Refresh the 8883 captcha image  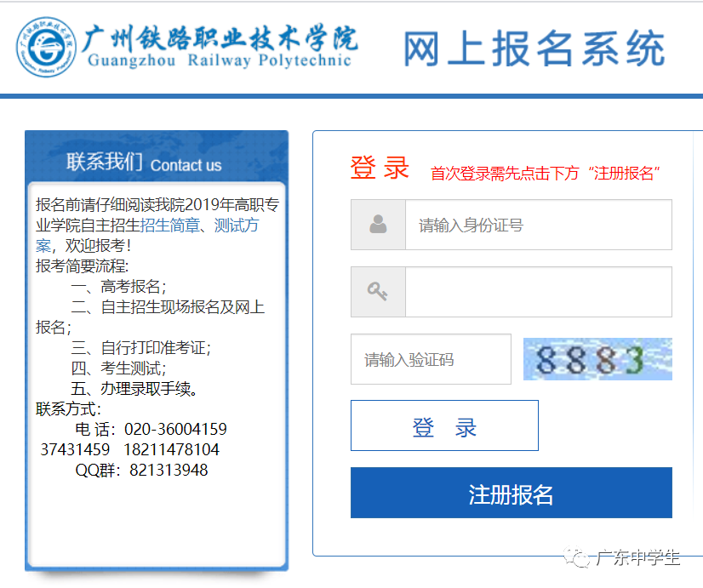coord(597,359)
